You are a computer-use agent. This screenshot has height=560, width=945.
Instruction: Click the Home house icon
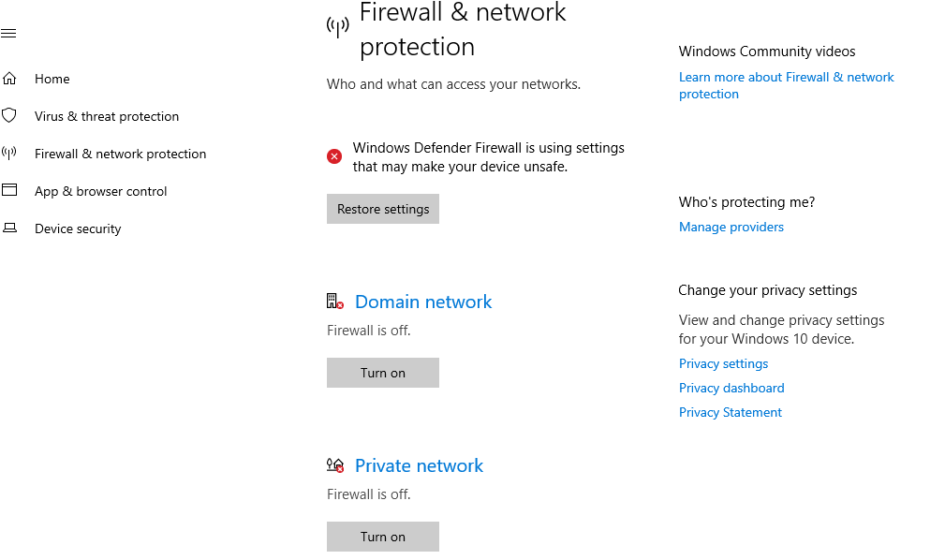9,79
